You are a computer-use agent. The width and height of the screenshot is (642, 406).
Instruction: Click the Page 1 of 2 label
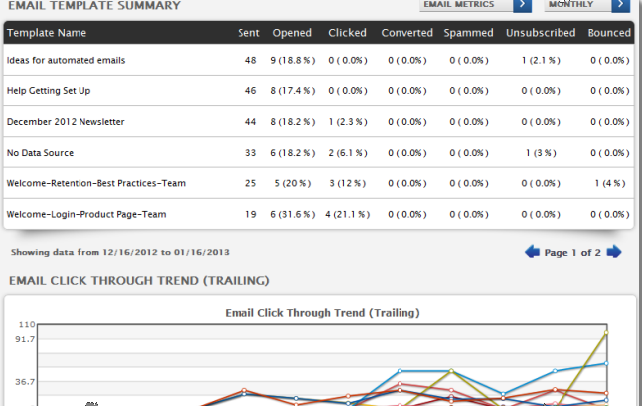[x=572, y=253]
